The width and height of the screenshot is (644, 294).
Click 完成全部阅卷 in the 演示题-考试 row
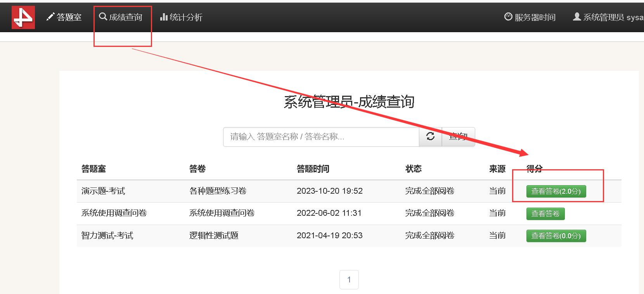click(x=430, y=191)
